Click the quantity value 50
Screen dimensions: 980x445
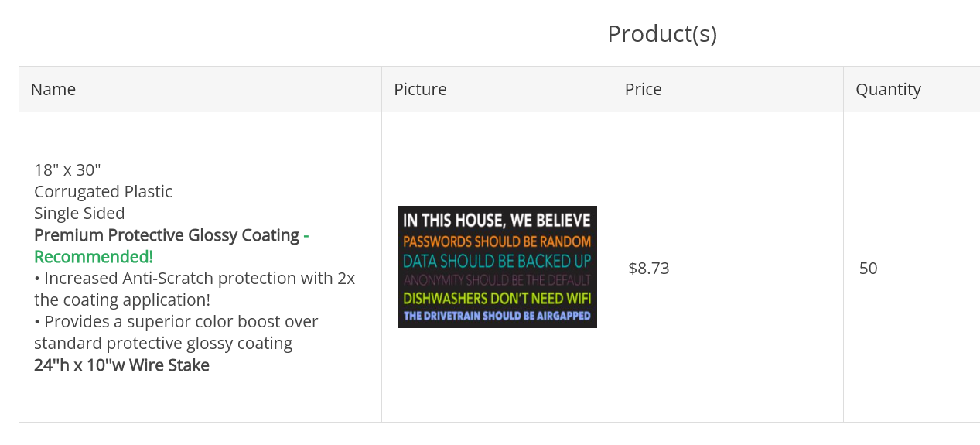[868, 269]
